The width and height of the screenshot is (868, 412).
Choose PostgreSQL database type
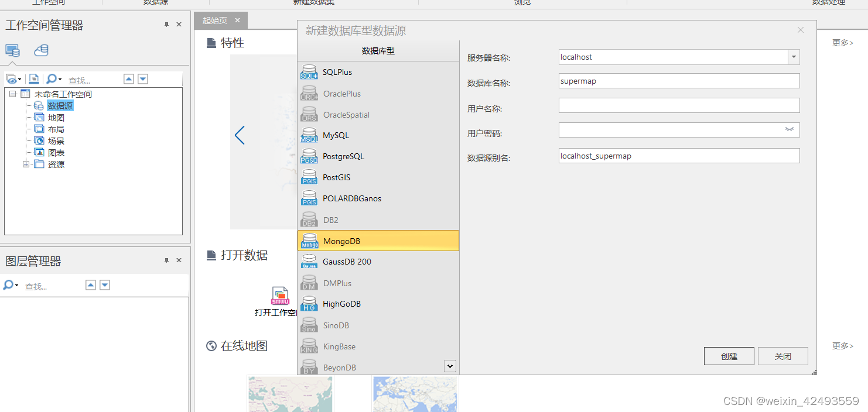(378, 156)
